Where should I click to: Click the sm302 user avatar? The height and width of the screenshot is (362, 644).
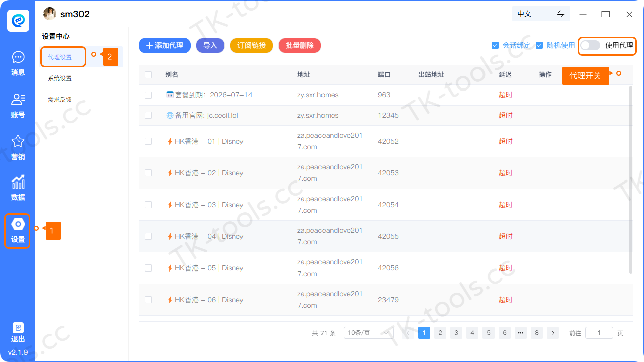coord(49,14)
